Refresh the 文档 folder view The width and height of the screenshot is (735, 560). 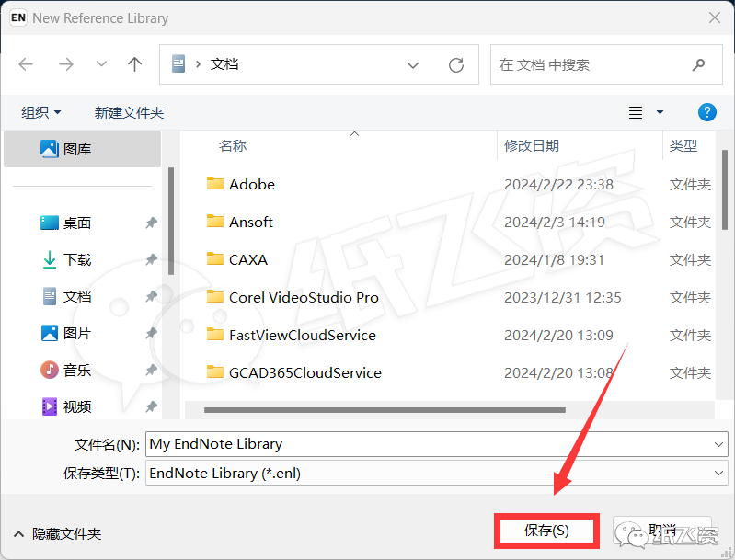(x=456, y=64)
